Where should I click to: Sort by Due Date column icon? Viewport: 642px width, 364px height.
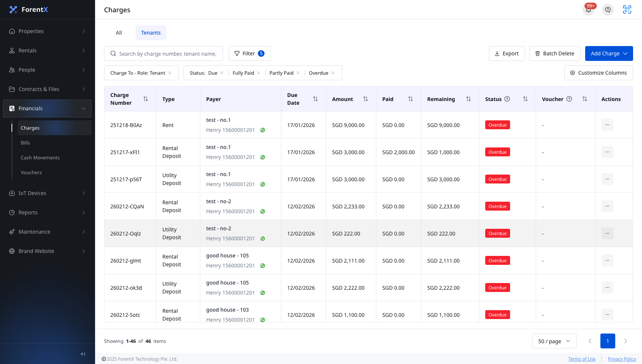coord(315,99)
